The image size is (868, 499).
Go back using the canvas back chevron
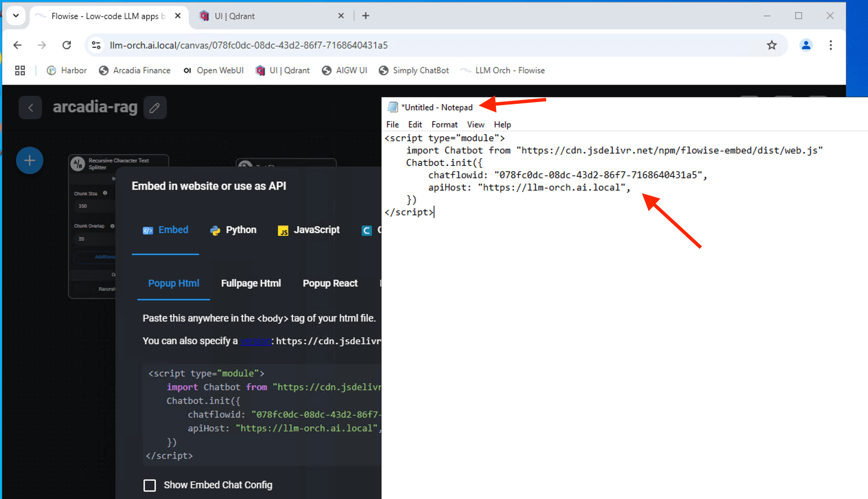click(x=31, y=108)
